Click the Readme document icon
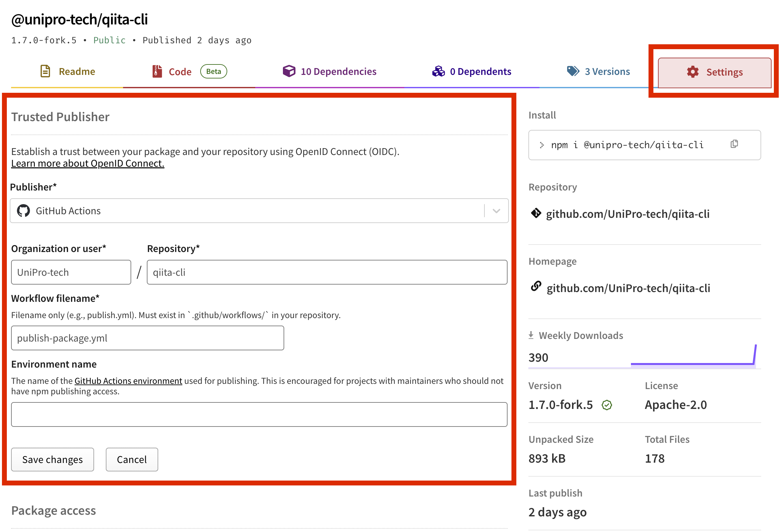The image size is (782, 532). [45, 71]
